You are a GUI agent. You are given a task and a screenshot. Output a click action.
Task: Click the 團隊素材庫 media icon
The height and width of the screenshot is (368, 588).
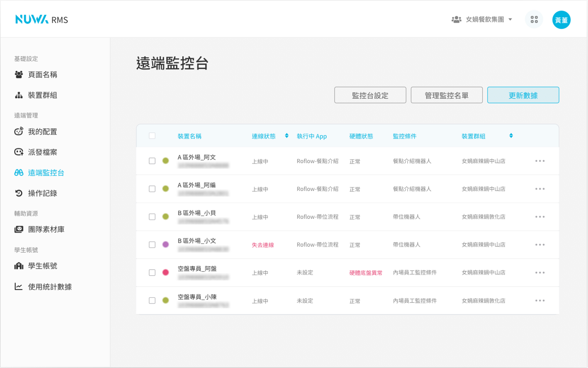click(19, 229)
